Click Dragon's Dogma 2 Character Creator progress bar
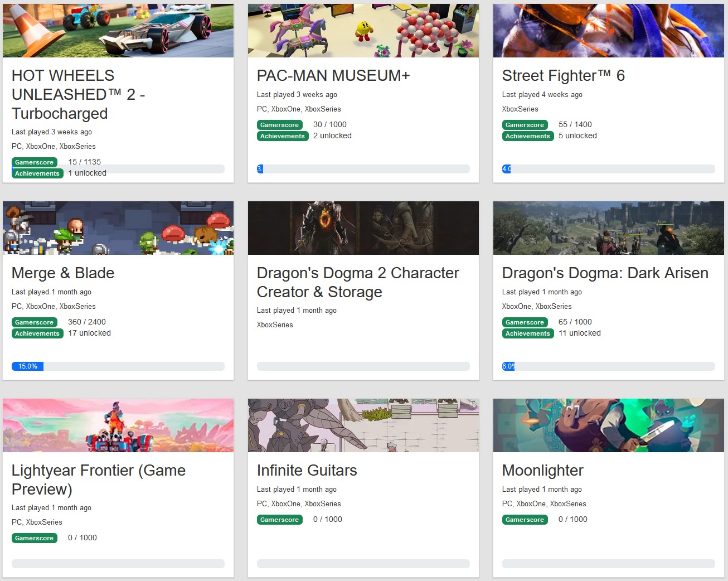The width and height of the screenshot is (728, 581). click(x=363, y=366)
